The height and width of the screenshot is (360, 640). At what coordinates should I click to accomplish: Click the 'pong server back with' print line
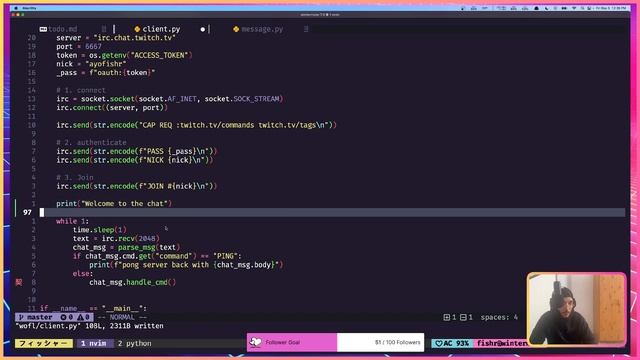click(186, 265)
